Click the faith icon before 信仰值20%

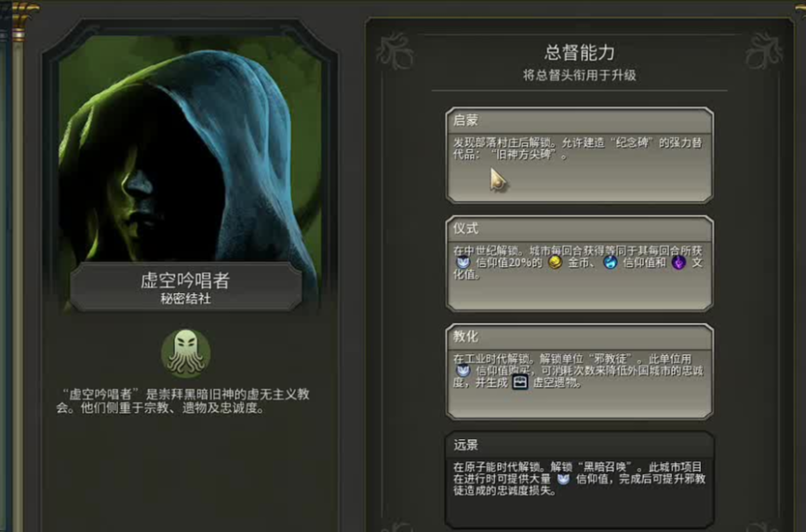point(463,263)
